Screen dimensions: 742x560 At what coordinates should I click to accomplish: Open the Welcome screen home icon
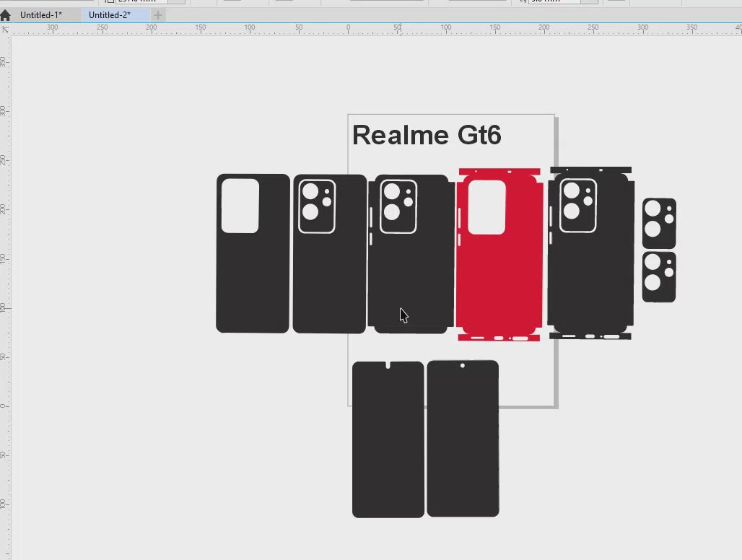point(6,15)
